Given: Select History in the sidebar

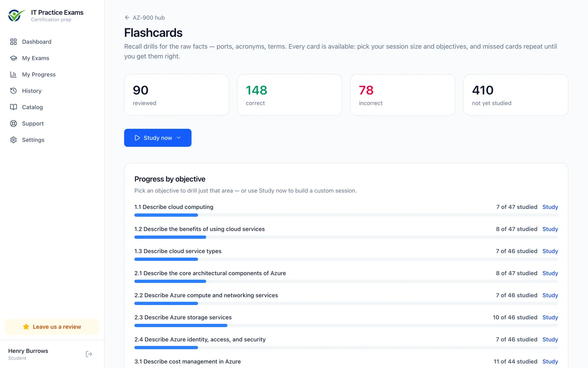Looking at the screenshot, I should tap(52, 91).
